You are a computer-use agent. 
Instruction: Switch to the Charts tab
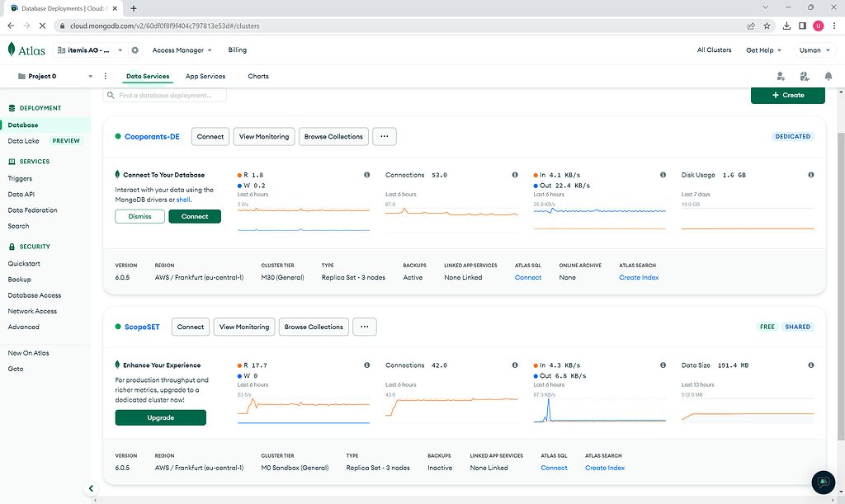pyautogui.click(x=258, y=76)
